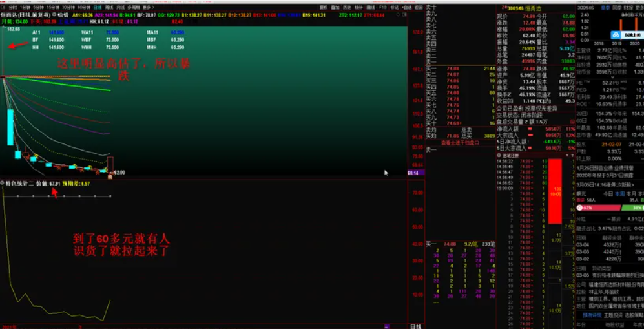The width and height of the screenshot is (644, 329).
Task: Toggle the 画线 drawing option in toolbar
Action: (x=371, y=7)
